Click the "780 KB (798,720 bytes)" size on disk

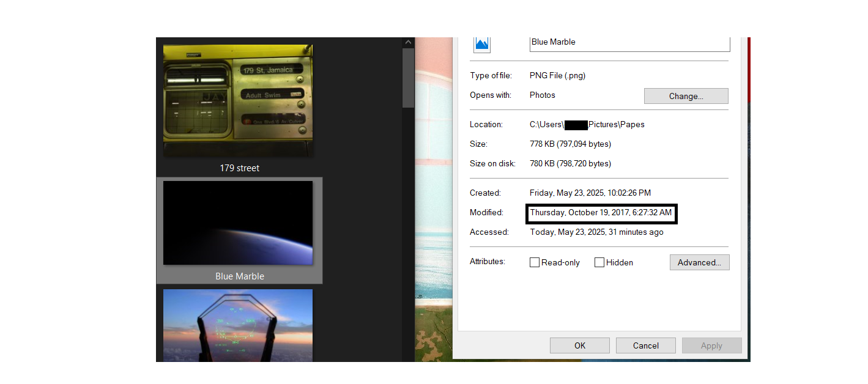570,164
